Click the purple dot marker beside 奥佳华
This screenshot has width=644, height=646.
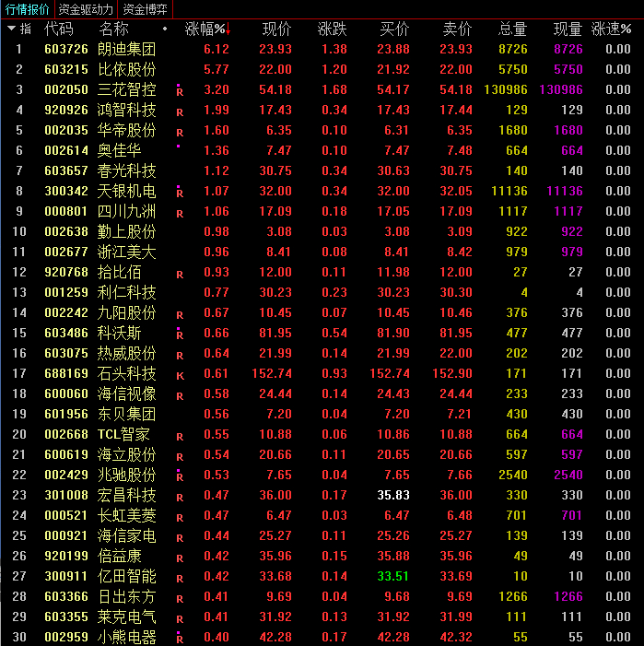pos(178,147)
